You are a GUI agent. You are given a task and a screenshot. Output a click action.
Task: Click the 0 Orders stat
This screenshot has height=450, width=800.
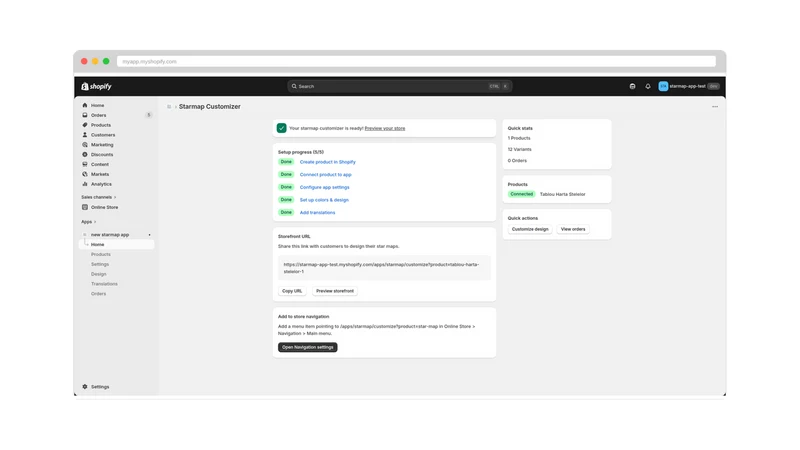coord(517,161)
